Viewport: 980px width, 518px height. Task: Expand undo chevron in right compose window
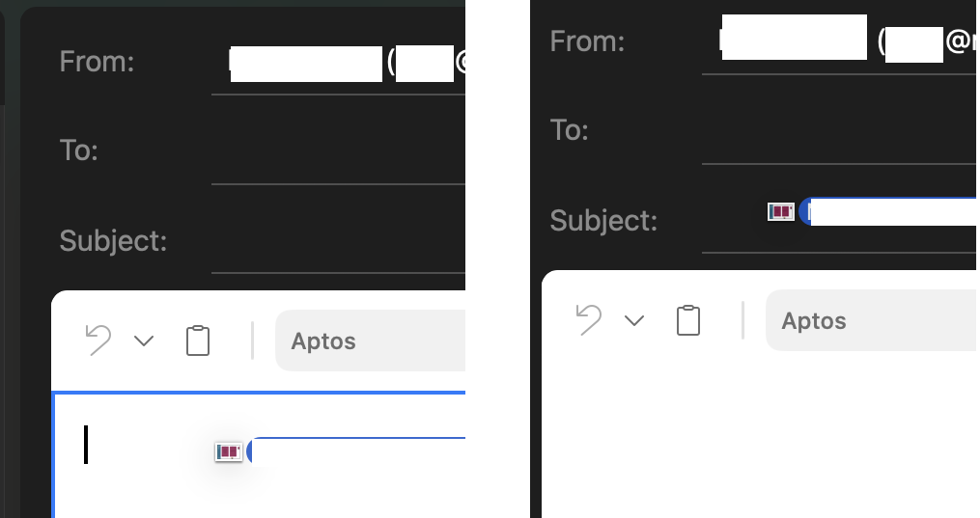point(634,320)
